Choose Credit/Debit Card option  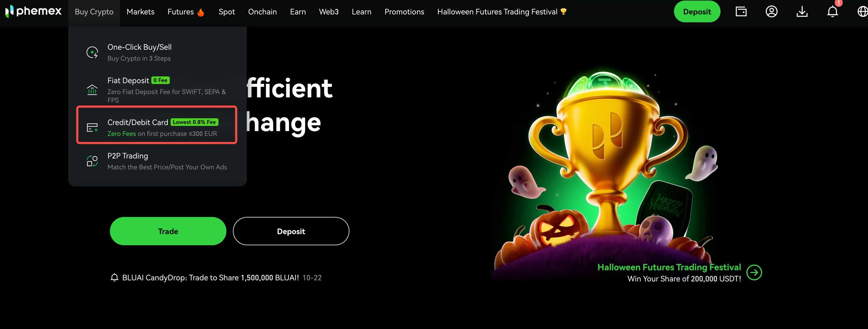[x=157, y=125]
